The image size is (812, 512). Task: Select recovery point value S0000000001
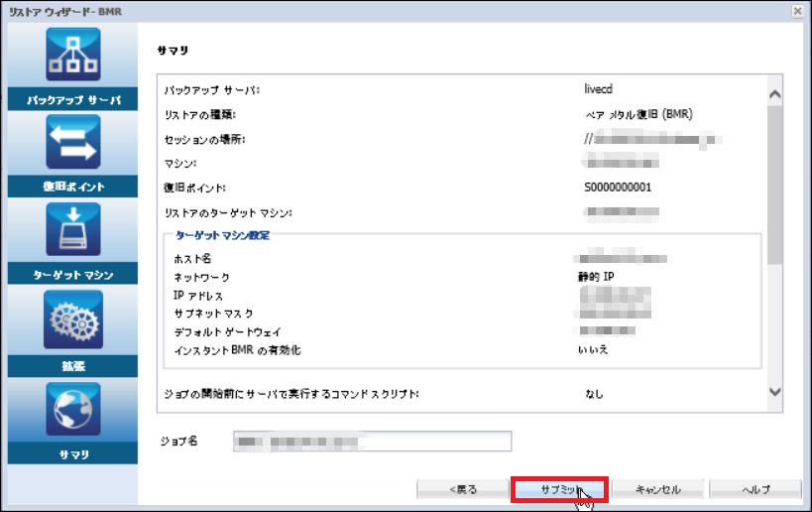pyautogui.click(x=618, y=188)
